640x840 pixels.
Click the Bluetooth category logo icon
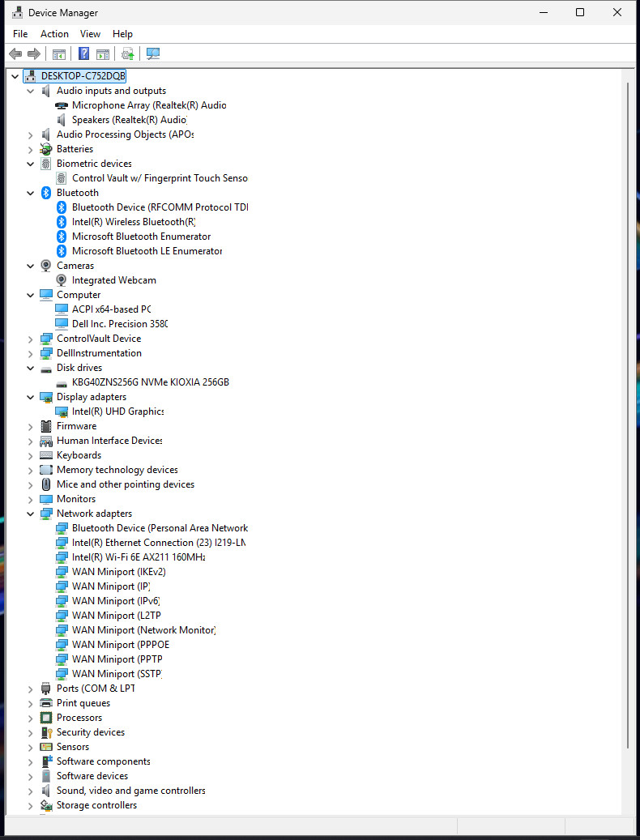[46, 193]
